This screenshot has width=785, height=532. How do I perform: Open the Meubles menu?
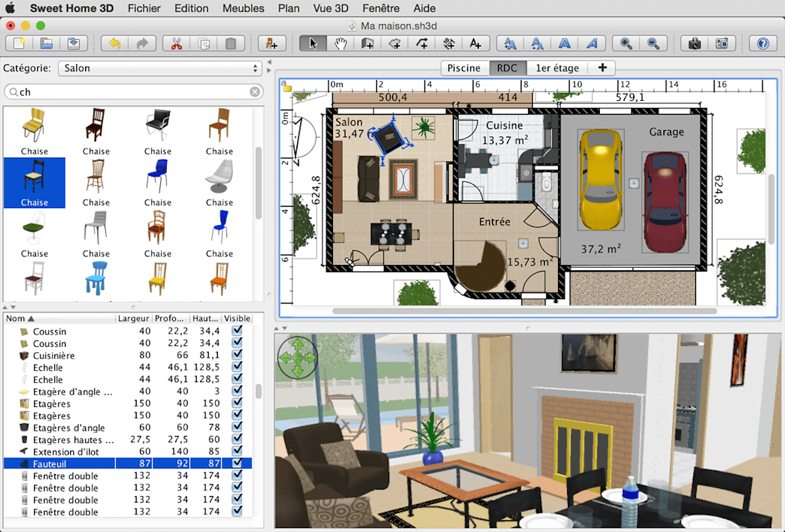pyautogui.click(x=243, y=9)
